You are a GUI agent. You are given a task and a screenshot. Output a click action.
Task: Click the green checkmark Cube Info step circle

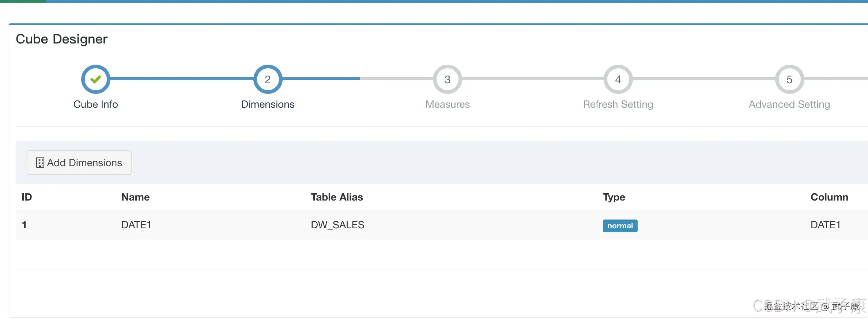coord(95,79)
